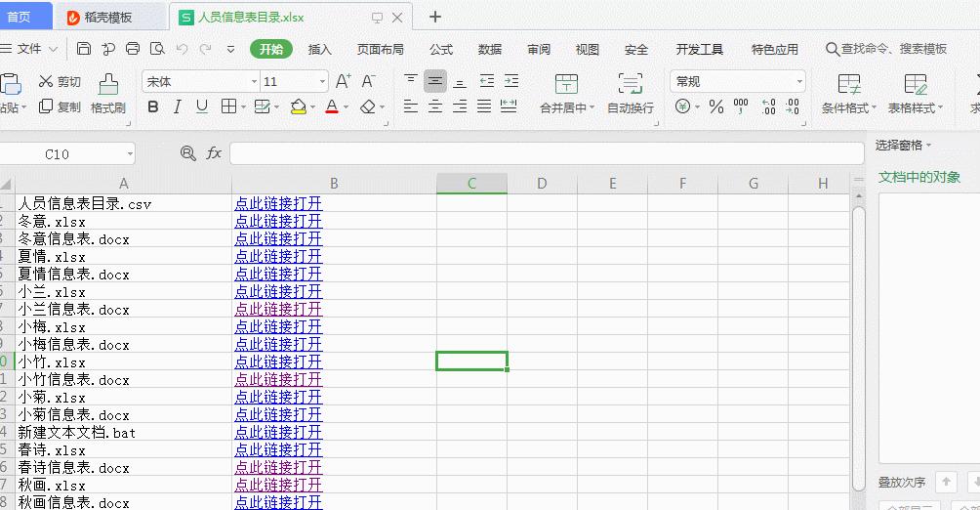Switch to the 插入 ribbon tab
Screen dimensions: 980x510
(x=319, y=50)
